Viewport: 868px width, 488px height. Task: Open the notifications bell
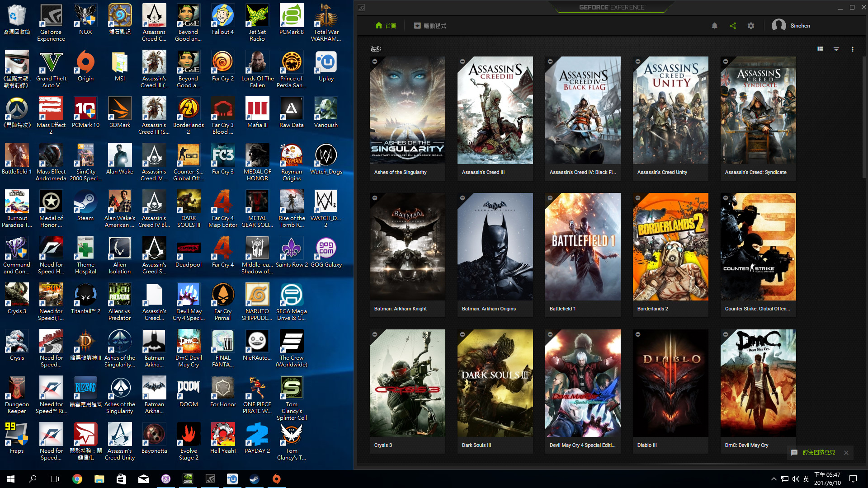pyautogui.click(x=714, y=26)
